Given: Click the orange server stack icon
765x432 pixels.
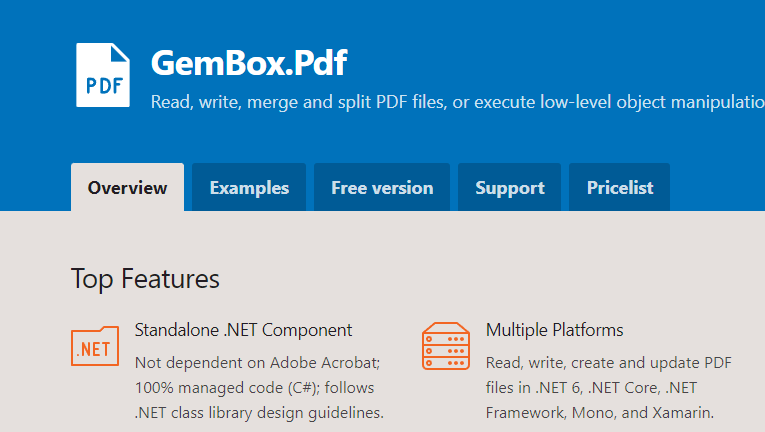Looking at the screenshot, I should (445, 346).
